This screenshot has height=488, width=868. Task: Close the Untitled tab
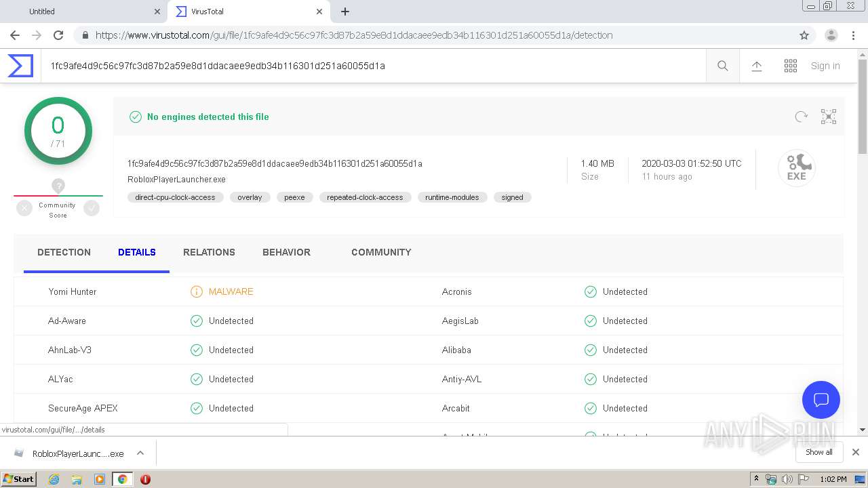pos(157,12)
